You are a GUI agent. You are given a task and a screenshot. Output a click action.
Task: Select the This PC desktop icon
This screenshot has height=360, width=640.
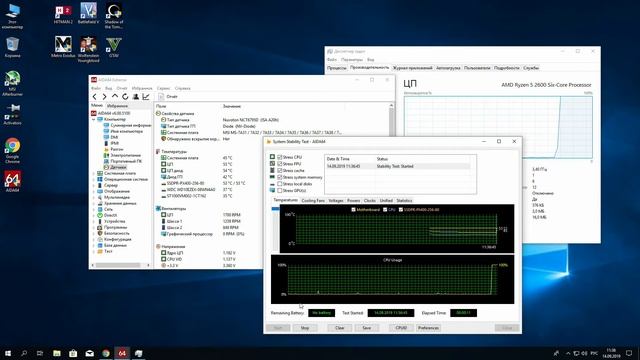coord(12,16)
